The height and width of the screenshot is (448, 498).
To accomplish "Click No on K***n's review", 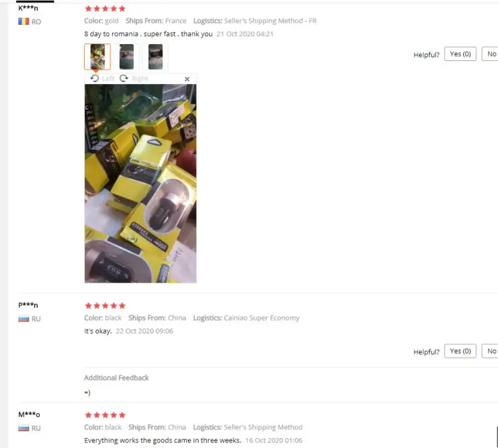I will 491,54.
